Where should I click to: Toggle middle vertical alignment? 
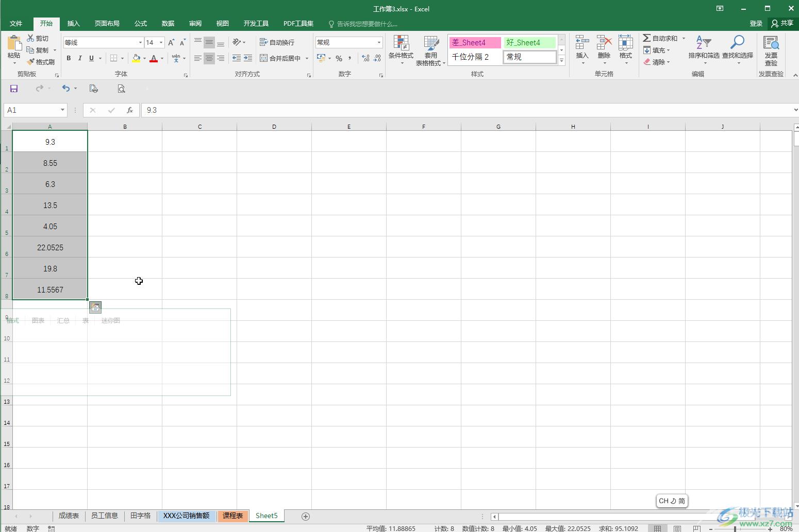[x=209, y=42]
